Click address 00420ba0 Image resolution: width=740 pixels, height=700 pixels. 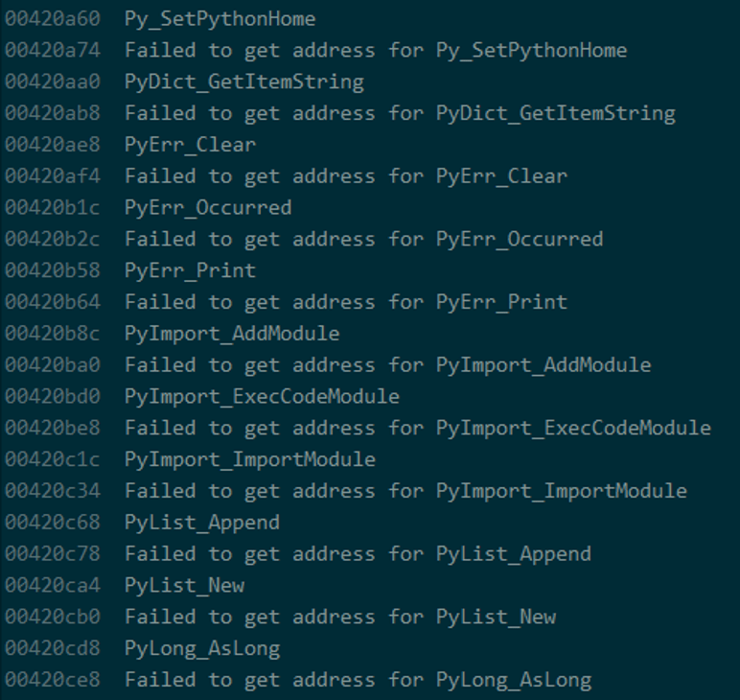[53, 365]
